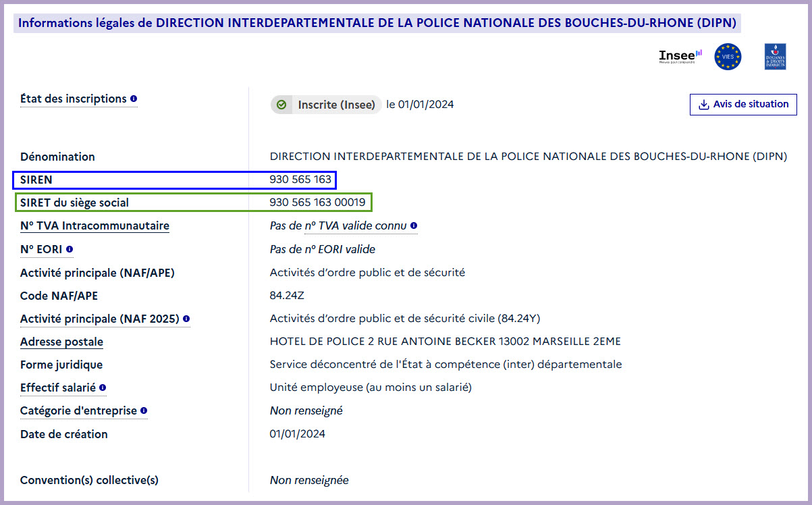The height and width of the screenshot is (505, 812).
Task: Click the SIRET du siège social number
Action: 317,203
